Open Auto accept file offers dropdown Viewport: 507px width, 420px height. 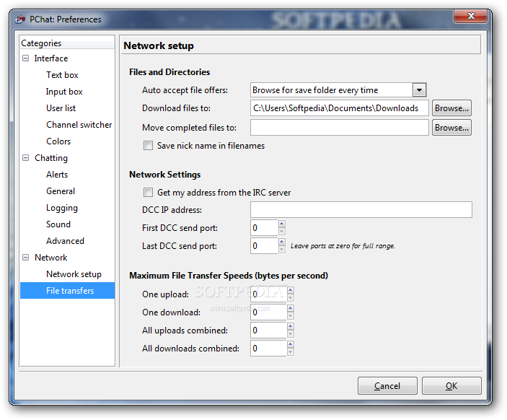coord(419,90)
